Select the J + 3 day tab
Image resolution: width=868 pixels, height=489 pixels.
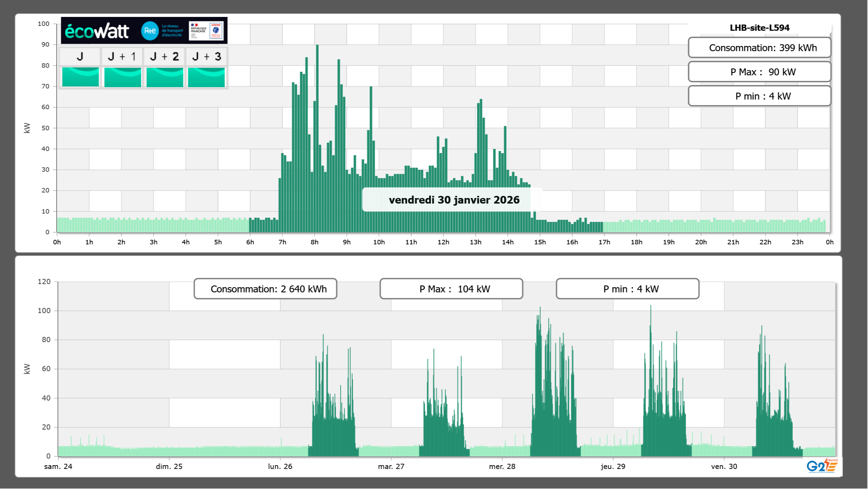click(x=206, y=56)
